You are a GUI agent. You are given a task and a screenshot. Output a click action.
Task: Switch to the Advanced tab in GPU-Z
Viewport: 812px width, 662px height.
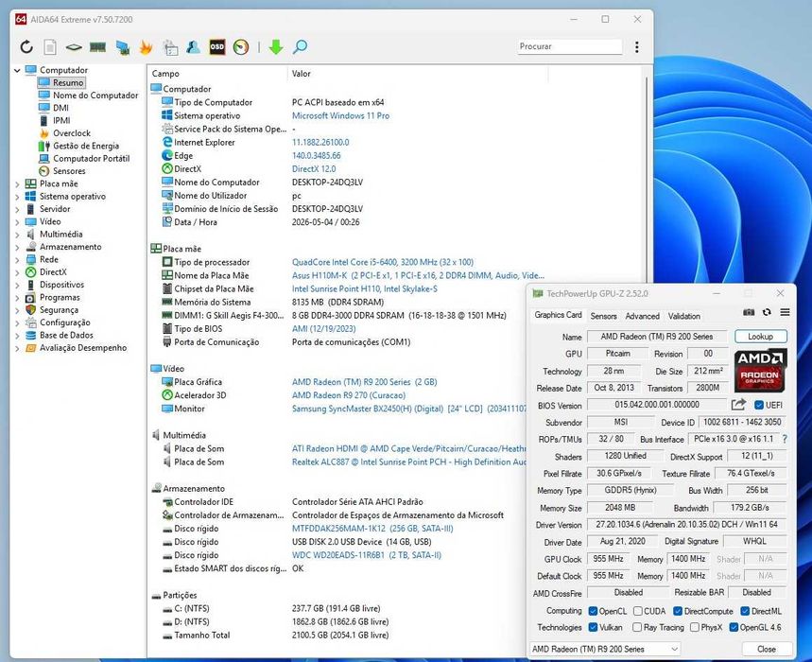[x=642, y=316]
